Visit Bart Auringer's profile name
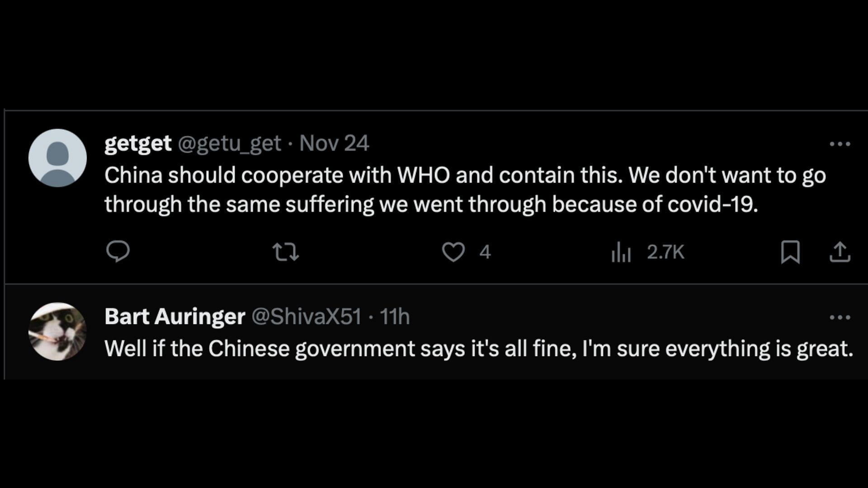The width and height of the screenshot is (868, 488). 175,317
